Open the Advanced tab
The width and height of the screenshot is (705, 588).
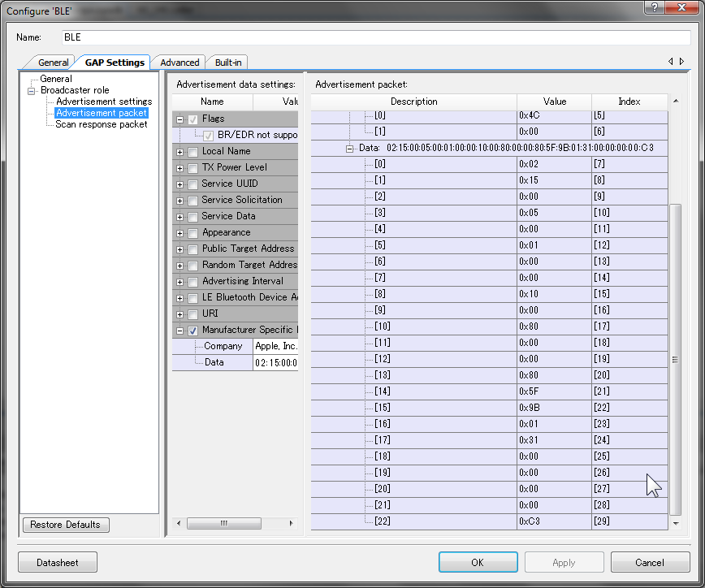pos(179,63)
